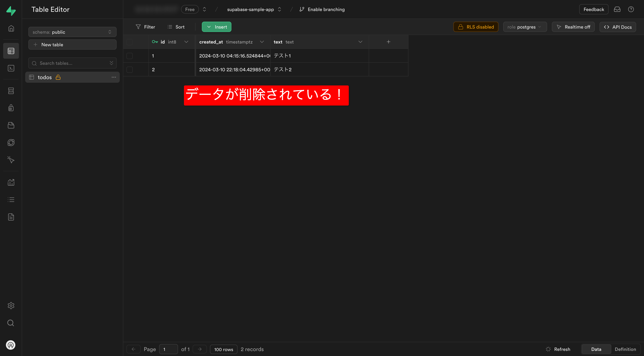The height and width of the screenshot is (356, 644).
Task: Check the row 1 checkbox
Action: point(130,55)
